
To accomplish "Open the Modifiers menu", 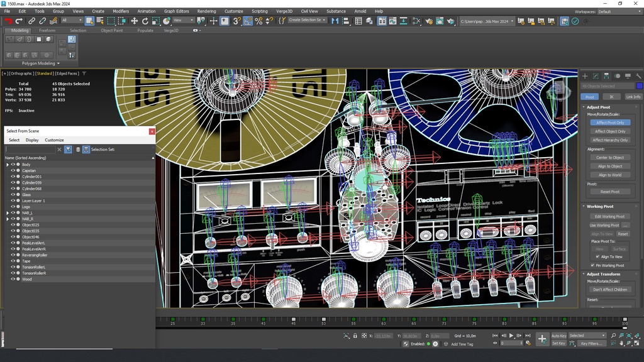I will [x=121, y=11].
